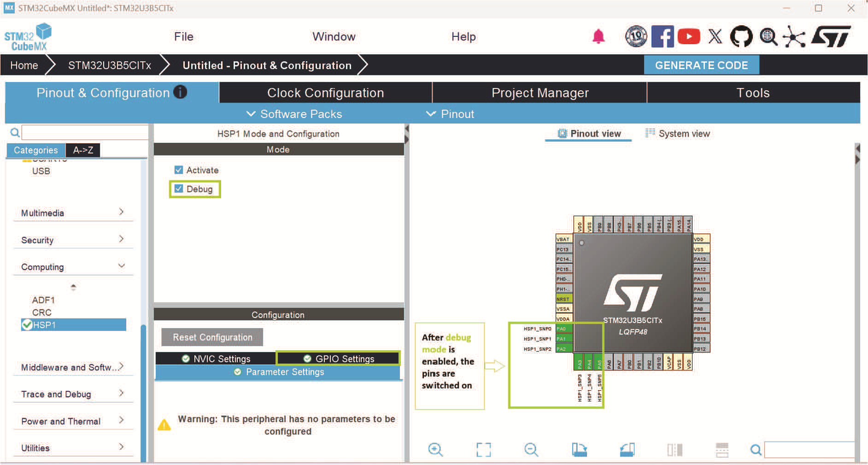Select USB in the category list
This screenshot has width=868, height=465.
(x=41, y=171)
